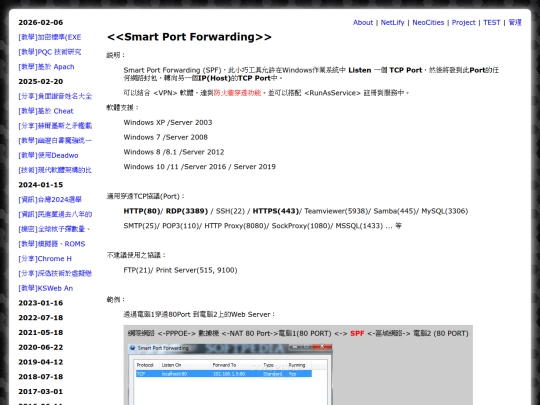The width and height of the screenshot is (540, 405).
Task: Click the HTTP Proxy(8080) protocol text
Action: (x=236, y=226)
